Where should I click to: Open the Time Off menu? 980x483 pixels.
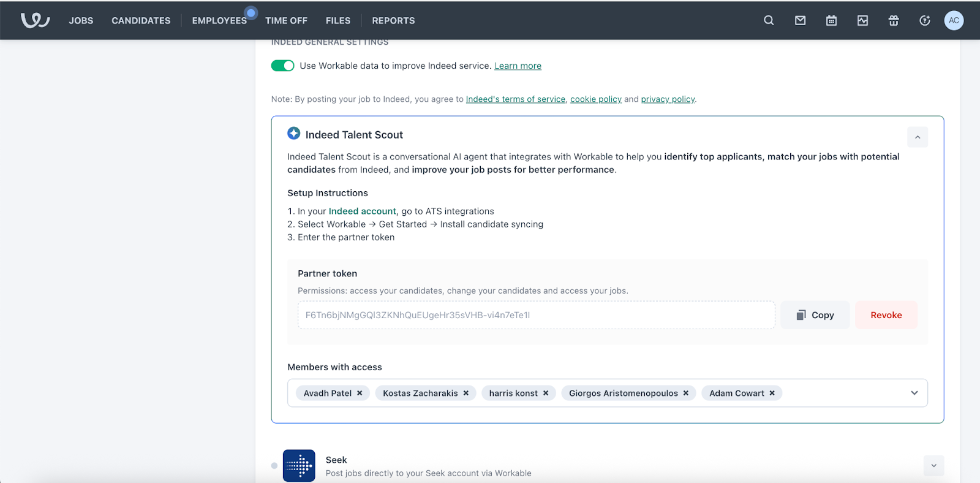coord(286,20)
